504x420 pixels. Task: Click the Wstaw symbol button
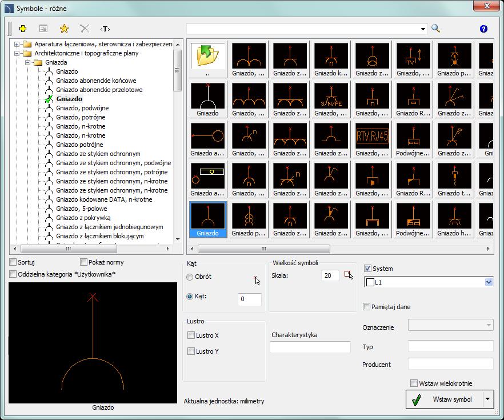coord(445,399)
